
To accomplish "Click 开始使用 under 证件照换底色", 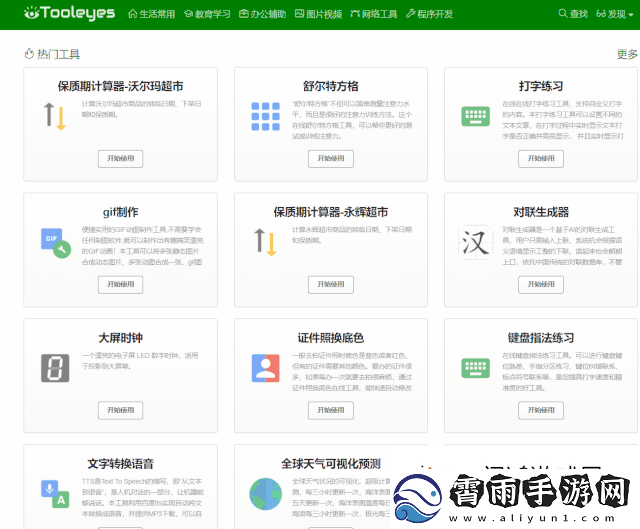I will point(331,410).
